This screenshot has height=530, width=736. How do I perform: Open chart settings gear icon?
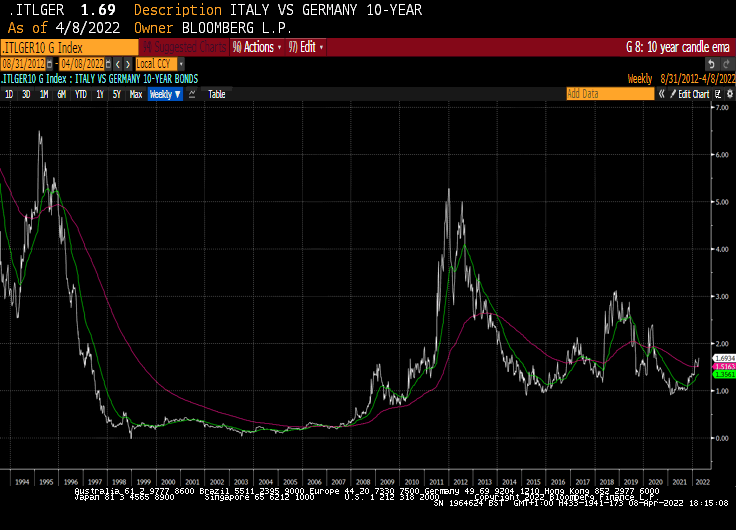729,94
